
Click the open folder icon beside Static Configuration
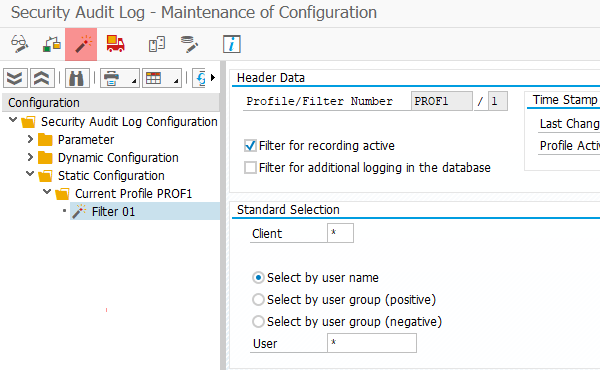point(45,176)
